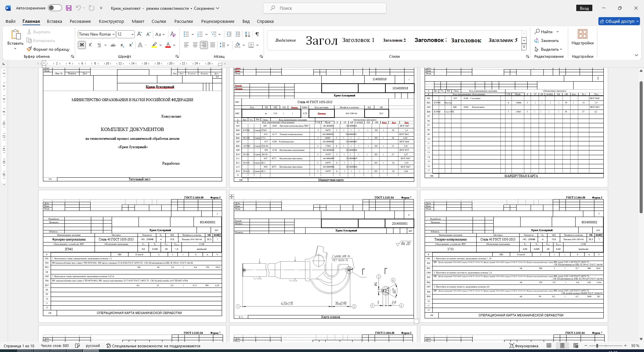644x352 pixels.
Task: Click the zoom slider handle
Action: click(x=597, y=346)
